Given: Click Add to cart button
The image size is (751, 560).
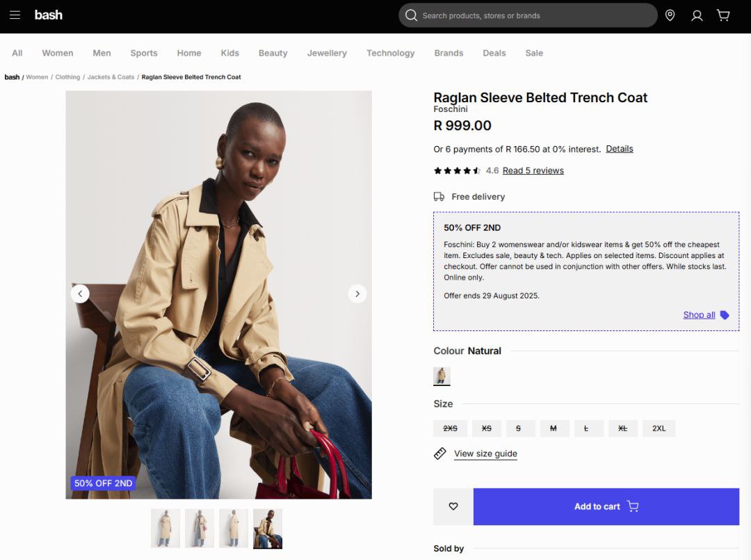Looking at the screenshot, I should point(606,506).
